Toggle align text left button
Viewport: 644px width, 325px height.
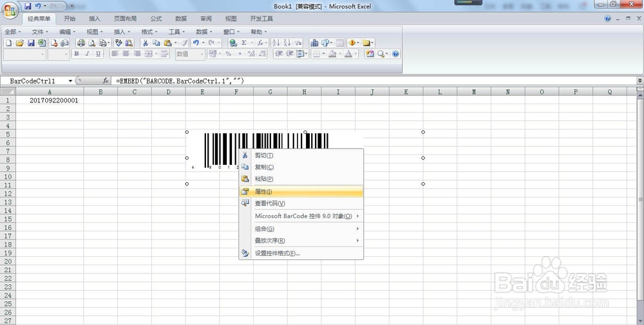tap(115, 54)
